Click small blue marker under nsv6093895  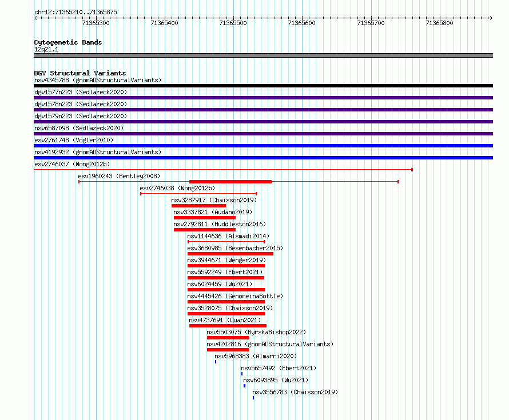coord(244,386)
